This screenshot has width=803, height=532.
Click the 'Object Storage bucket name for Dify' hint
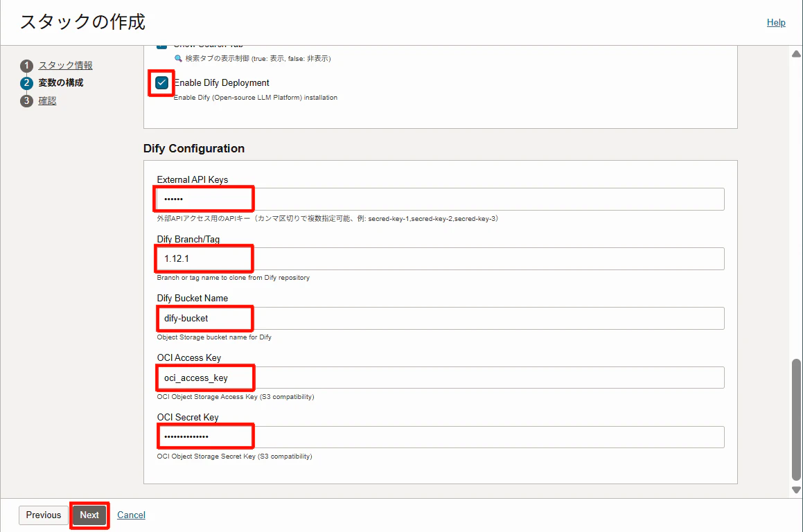(214, 337)
